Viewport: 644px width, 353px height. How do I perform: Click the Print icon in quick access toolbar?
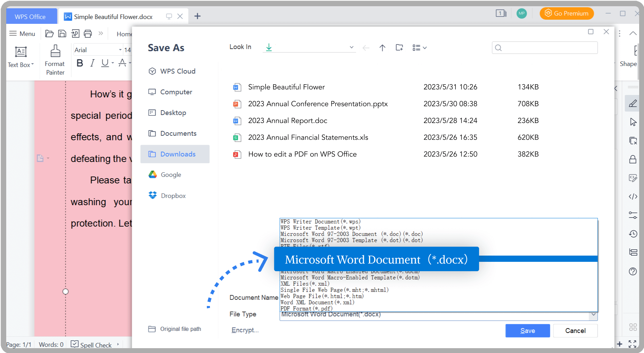click(x=88, y=33)
